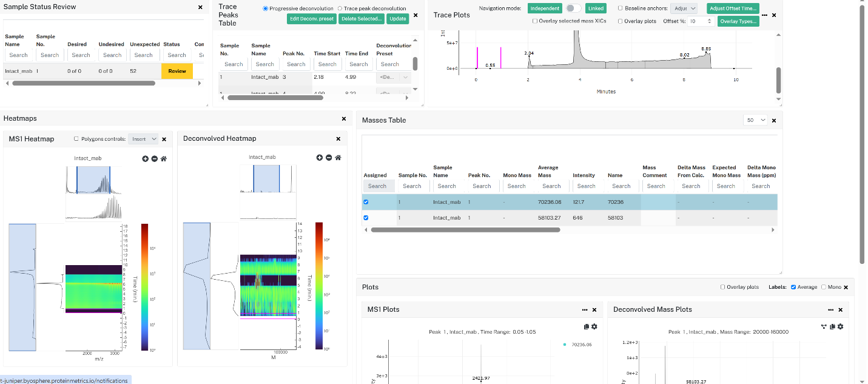Copy the MS1 Plots image
868x384 pixels.
click(587, 326)
